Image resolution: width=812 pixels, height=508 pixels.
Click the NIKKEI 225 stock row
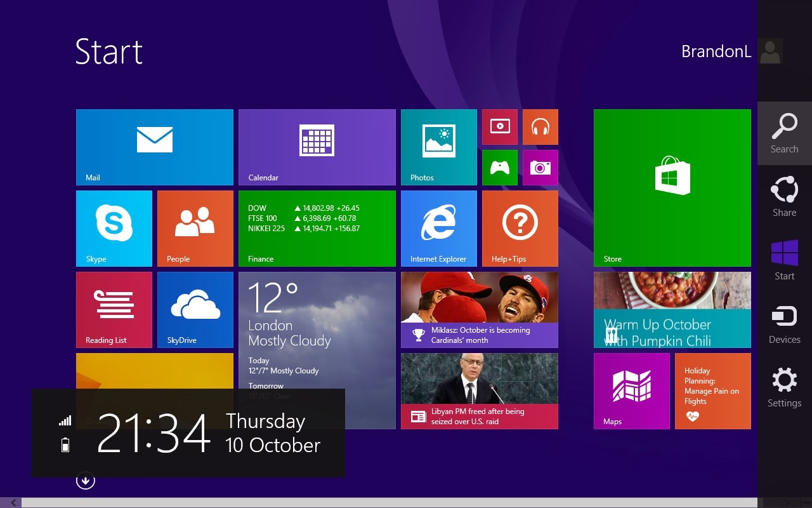click(304, 229)
